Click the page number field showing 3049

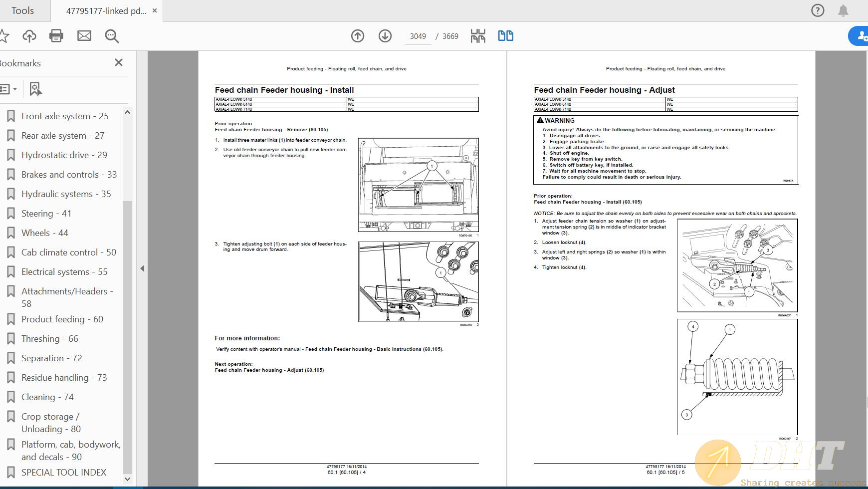(418, 36)
